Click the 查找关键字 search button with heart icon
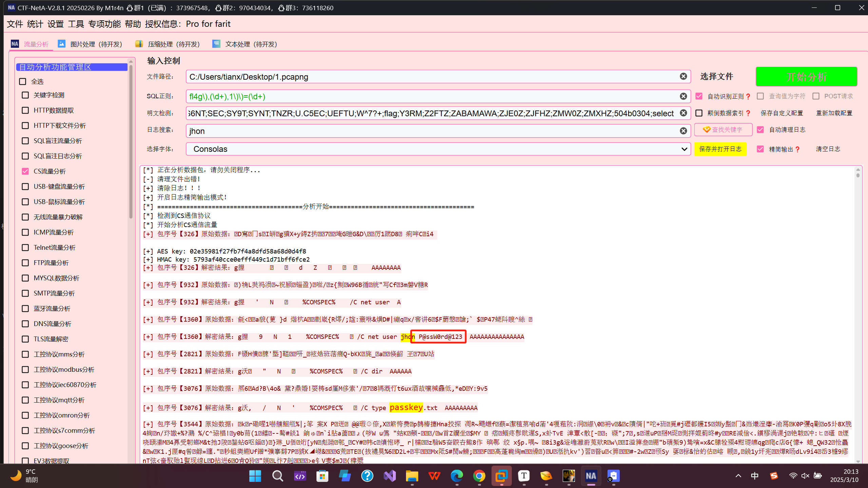 coord(723,129)
